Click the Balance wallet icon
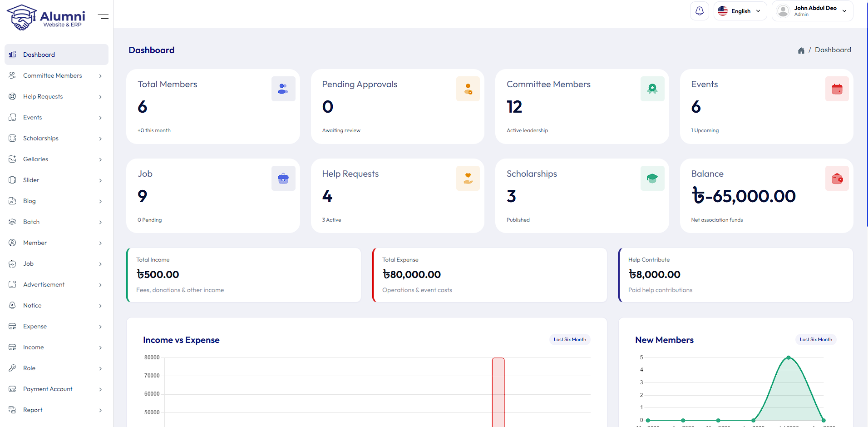Viewport: 868px width, 427px height. point(837,178)
